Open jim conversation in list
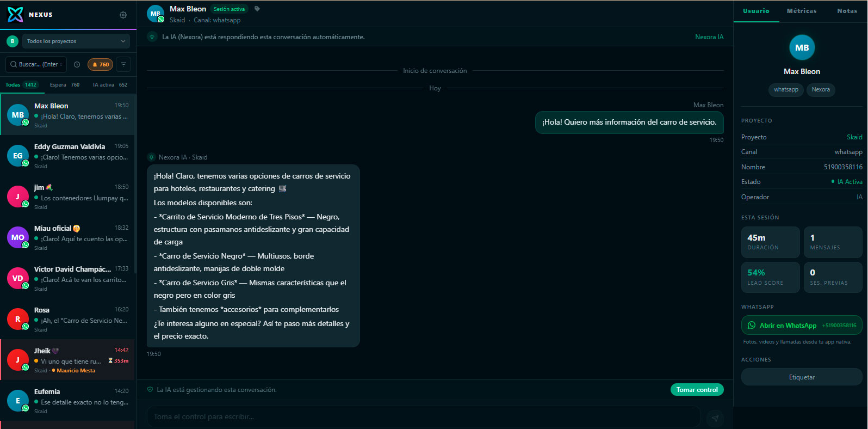Viewport: 868px width, 429px height. [68, 197]
